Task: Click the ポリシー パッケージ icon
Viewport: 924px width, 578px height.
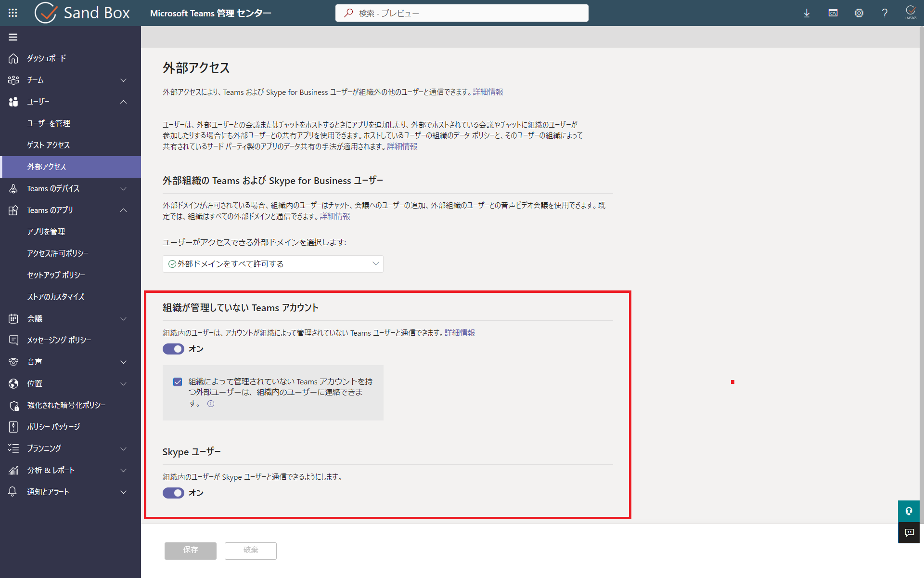Action: coord(13,427)
